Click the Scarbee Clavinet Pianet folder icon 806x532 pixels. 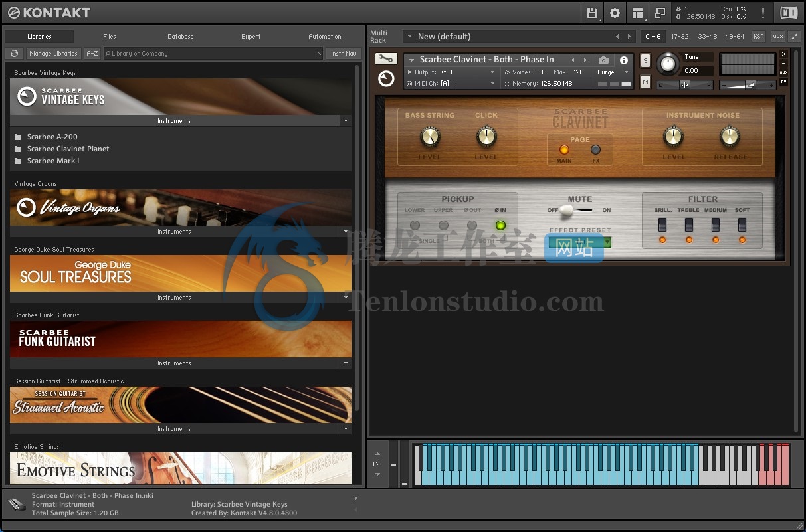(x=18, y=149)
